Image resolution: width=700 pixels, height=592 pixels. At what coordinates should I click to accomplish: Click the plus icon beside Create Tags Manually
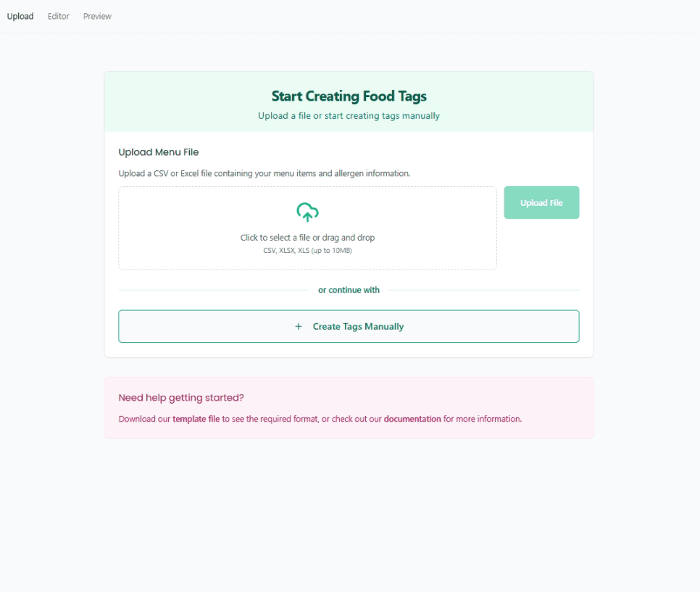tap(299, 327)
